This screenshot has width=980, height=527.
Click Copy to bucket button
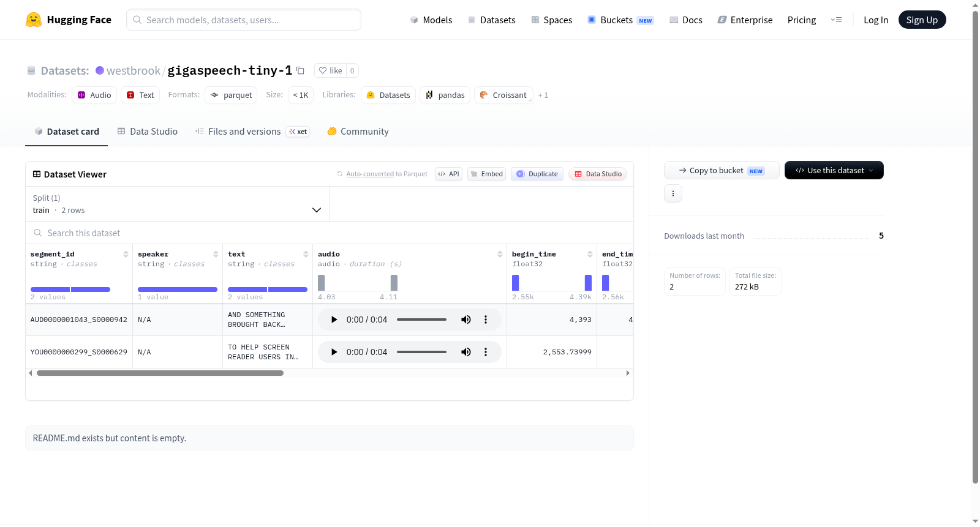click(x=722, y=170)
